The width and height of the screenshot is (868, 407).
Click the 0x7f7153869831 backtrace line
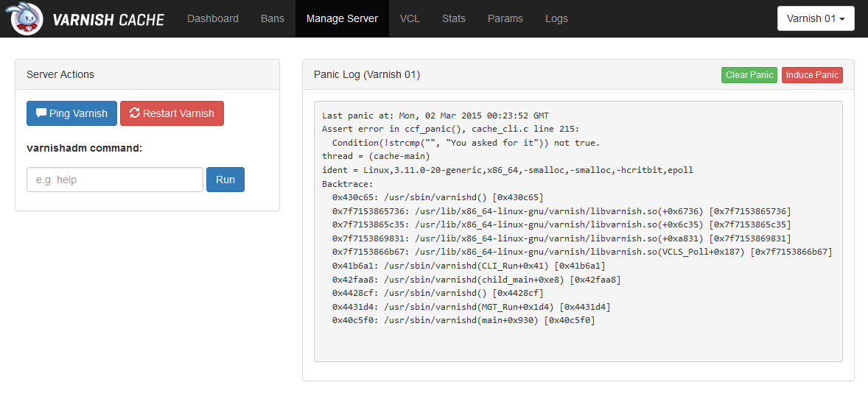click(561, 238)
